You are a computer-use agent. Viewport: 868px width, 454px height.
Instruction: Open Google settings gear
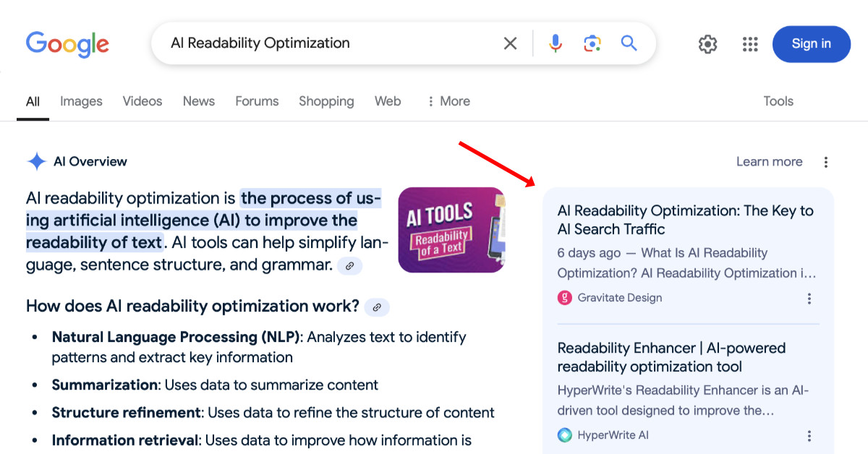click(707, 44)
